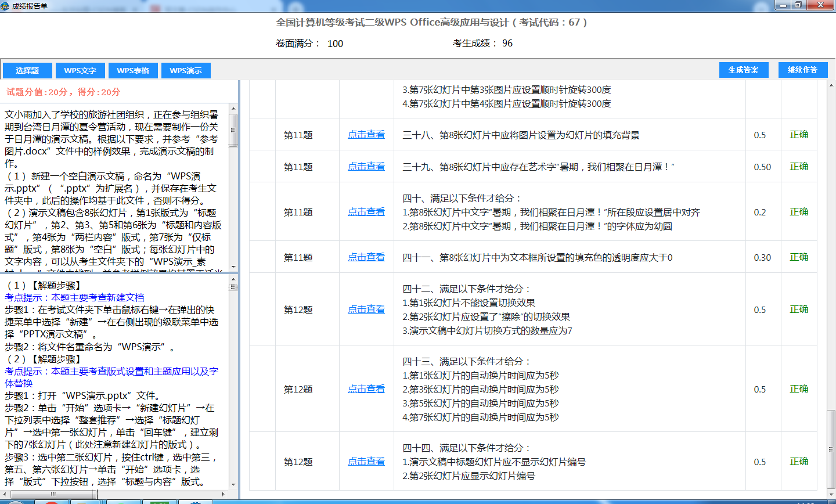Click the 考点提示:本题主要考查新建文档 hint line

click(x=74, y=297)
